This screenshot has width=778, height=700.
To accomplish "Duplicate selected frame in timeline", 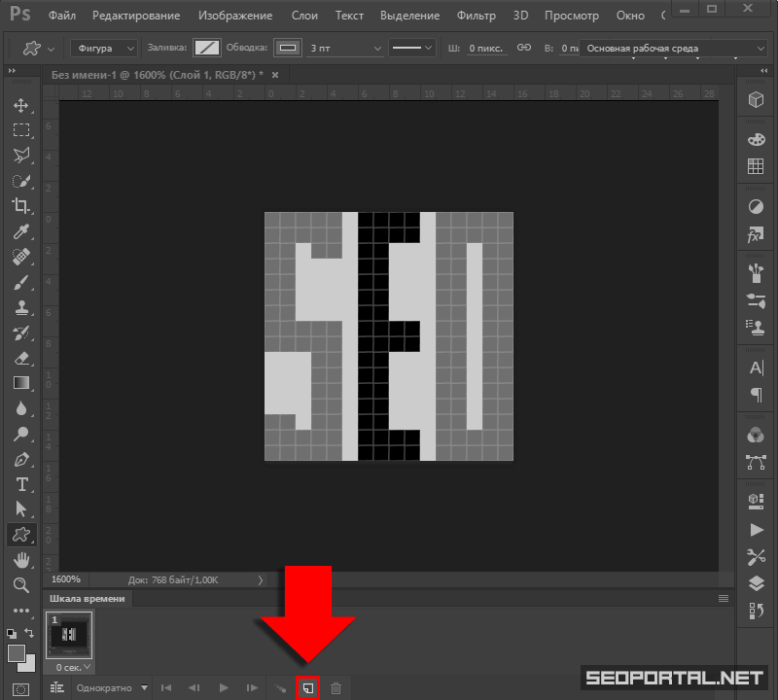I will tap(307, 687).
